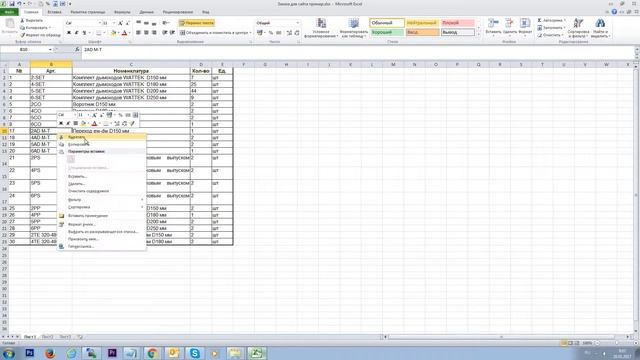Toggle Underline in the ribbon font group

point(84,33)
